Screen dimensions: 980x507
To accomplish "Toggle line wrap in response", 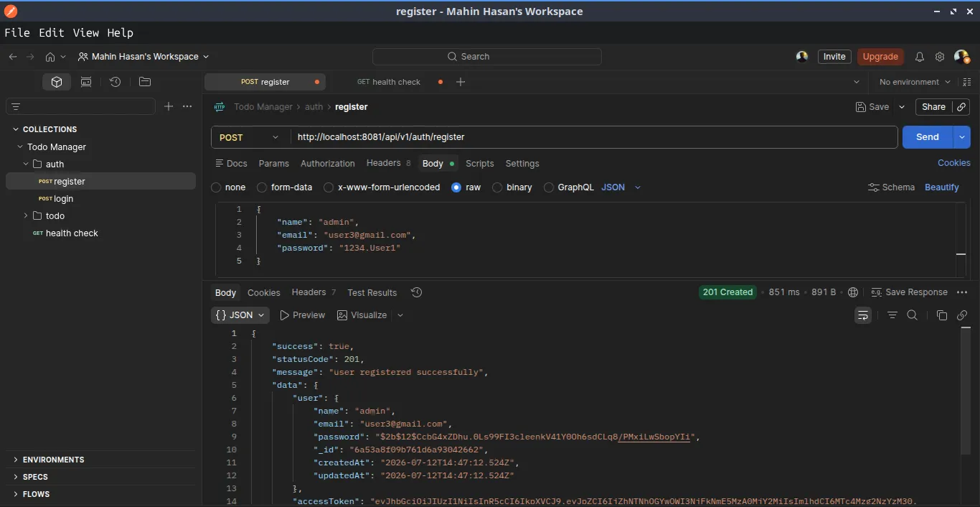I will pos(863,315).
